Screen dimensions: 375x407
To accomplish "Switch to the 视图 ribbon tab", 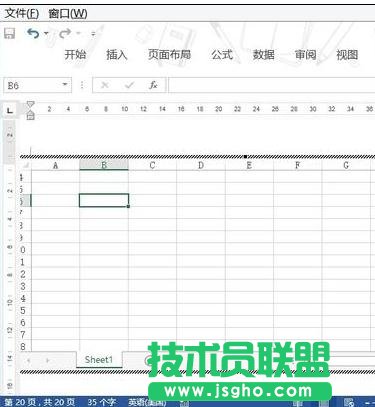I will coord(347,54).
